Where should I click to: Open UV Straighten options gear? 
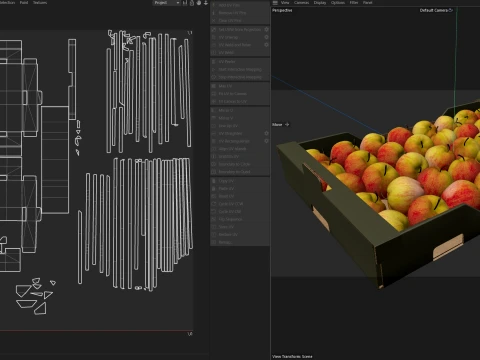tap(266, 133)
